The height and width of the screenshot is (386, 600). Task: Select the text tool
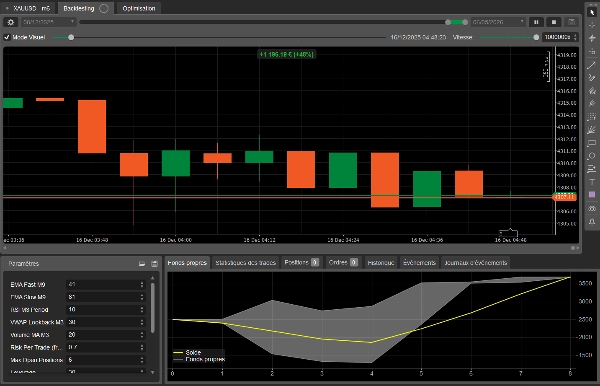tap(592, 182)
